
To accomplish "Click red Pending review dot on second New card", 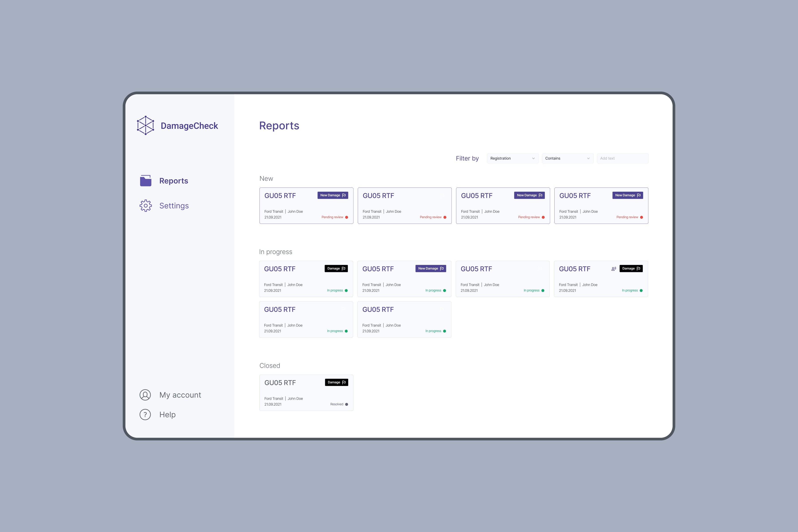I will click(x=445, y=217).
